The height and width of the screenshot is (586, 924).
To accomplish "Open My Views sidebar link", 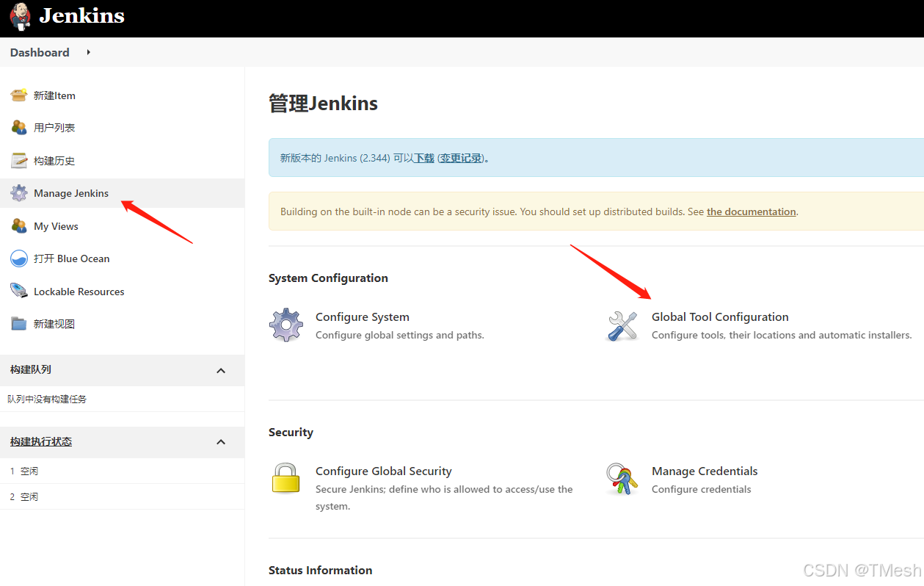I will pos(56,226).
